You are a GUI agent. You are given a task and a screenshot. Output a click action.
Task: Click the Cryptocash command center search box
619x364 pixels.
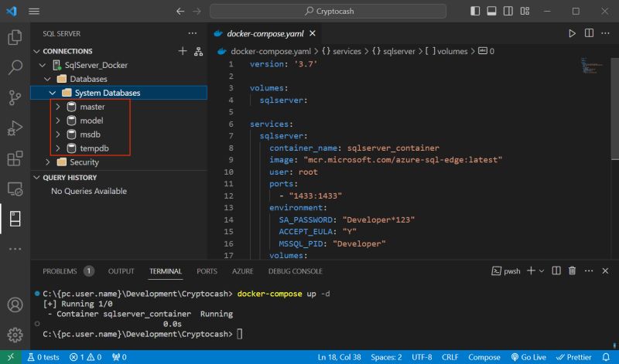click(x=328, y=11)
